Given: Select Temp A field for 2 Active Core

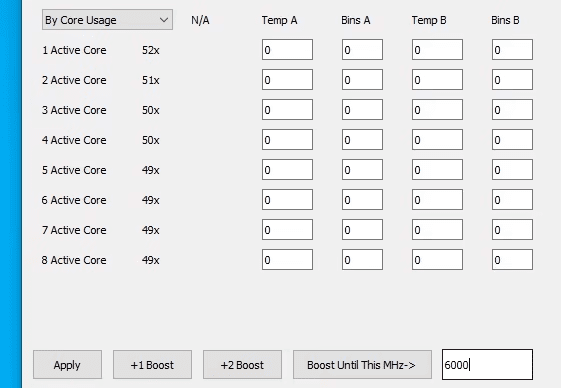Looking at the screenshot, I should (x=287, y=79).
